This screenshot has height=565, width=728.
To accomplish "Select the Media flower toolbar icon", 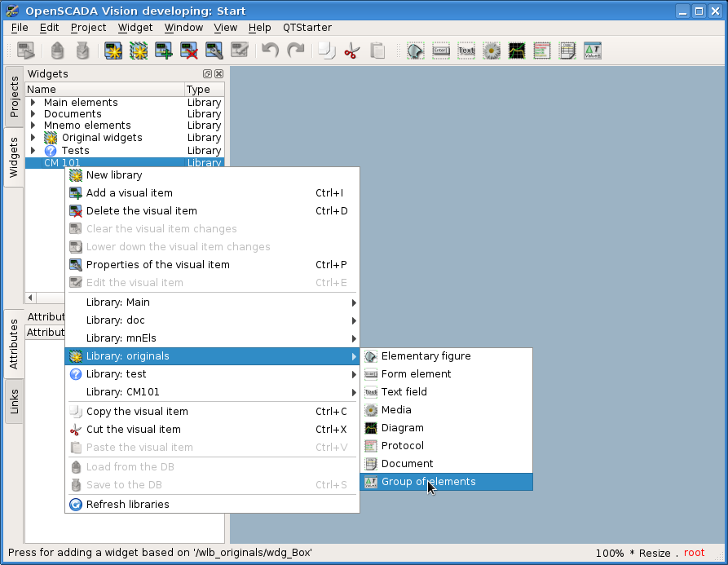I will [x=492, y=51].
